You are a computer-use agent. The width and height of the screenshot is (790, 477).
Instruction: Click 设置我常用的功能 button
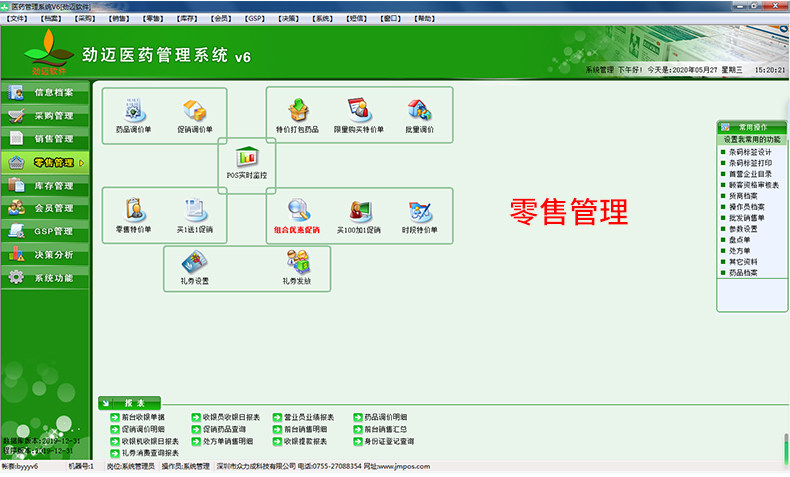pyautogui.click(x=752, y=140)
